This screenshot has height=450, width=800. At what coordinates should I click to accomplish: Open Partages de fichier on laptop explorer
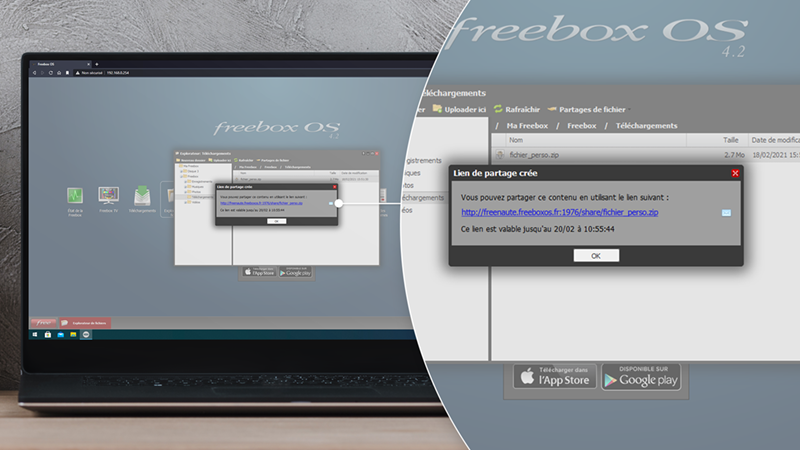pos(273,160)
